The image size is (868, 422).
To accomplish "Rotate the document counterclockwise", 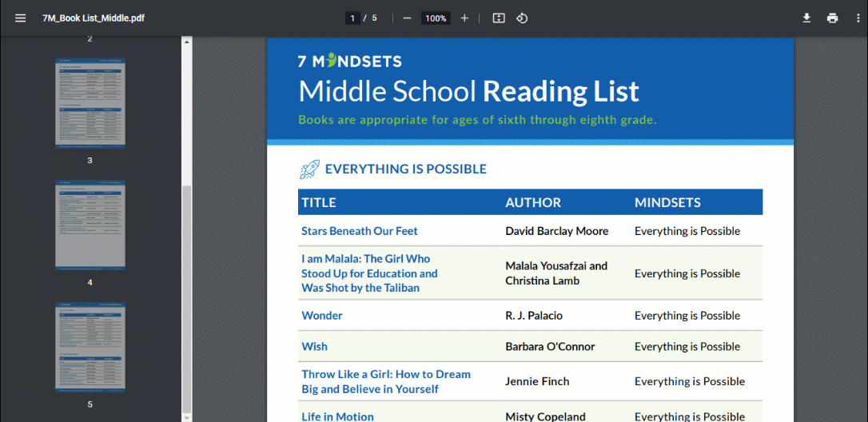I will click(x=521, y=18).
